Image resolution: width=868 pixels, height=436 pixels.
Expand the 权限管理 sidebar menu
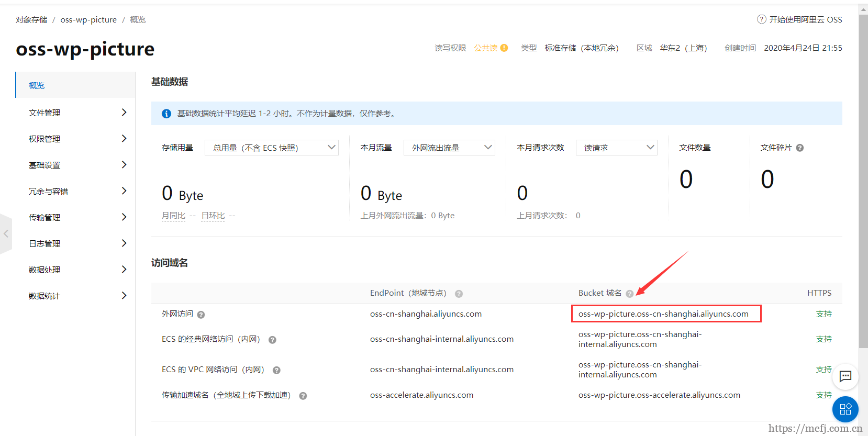point(75,139)
